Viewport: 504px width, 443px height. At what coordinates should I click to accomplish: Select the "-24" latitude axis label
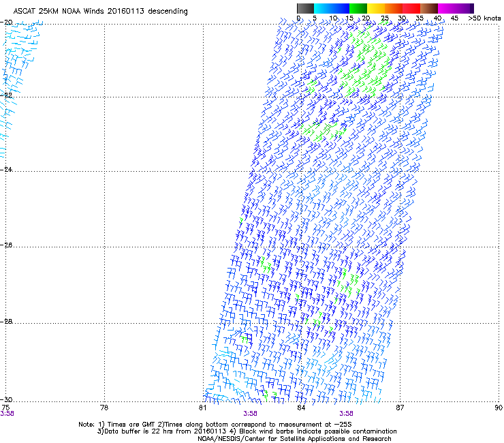(7, 170)
